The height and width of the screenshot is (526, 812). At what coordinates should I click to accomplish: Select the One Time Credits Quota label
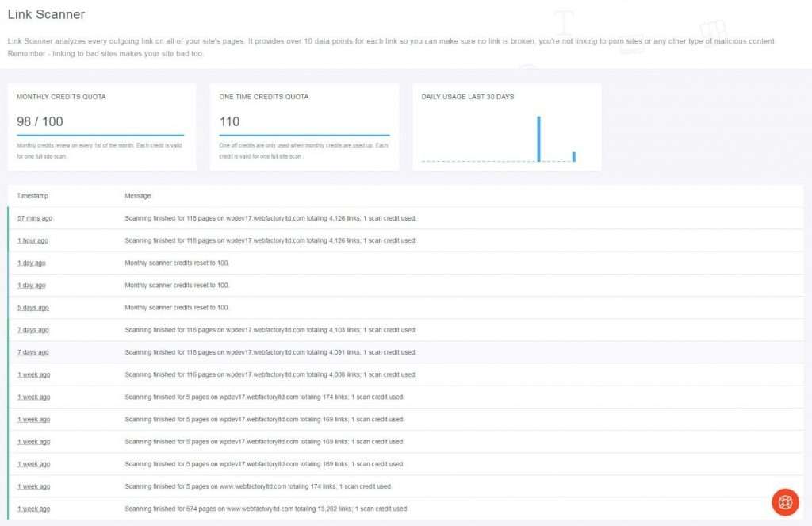(263, 97)
